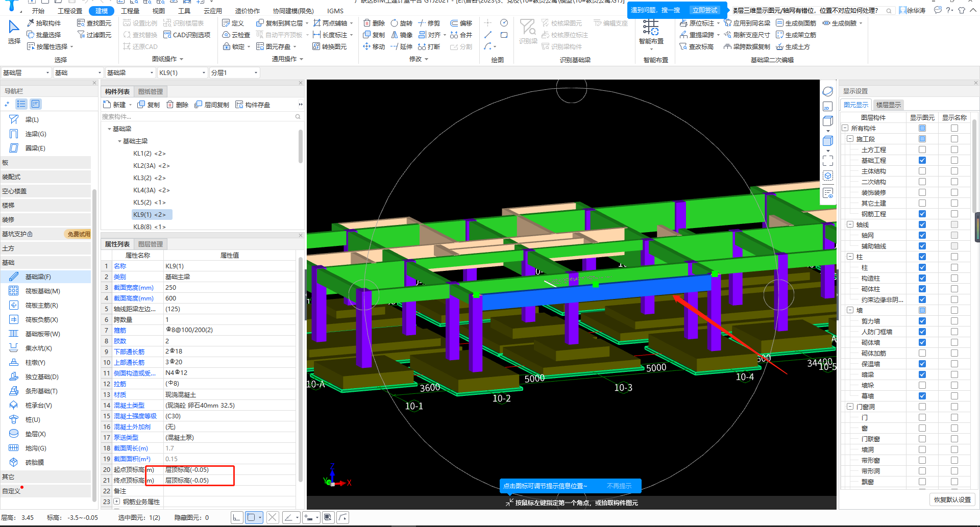This screenshot has height=527, width=980.
Task: Collapse the 墙 group in display settings
Action: click(x=850, y=310)
